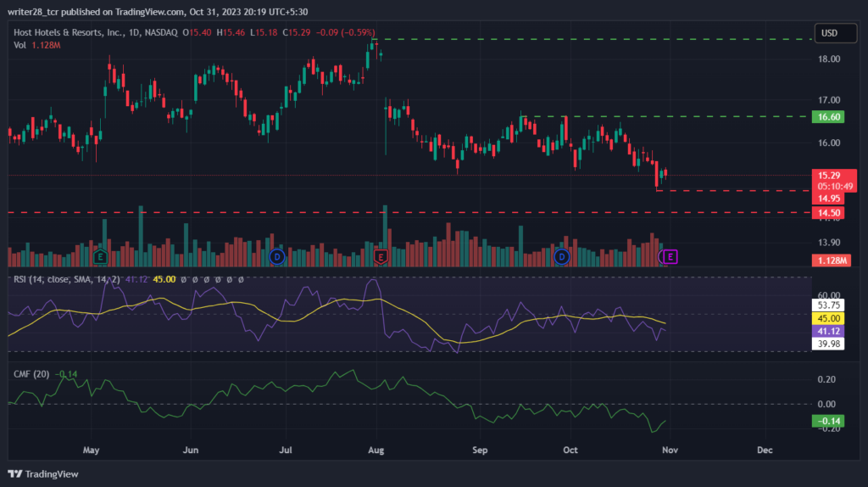Click the change value -0.09 (-0.59%)
Viewport: 868px width, 487px height.
pos(346,33)
